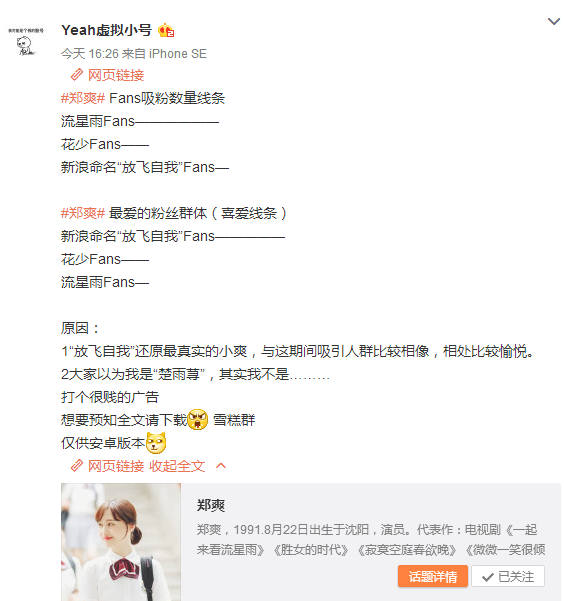Click the iPhone SE source link
Screen dimensions: 564x601
(178, 54)
